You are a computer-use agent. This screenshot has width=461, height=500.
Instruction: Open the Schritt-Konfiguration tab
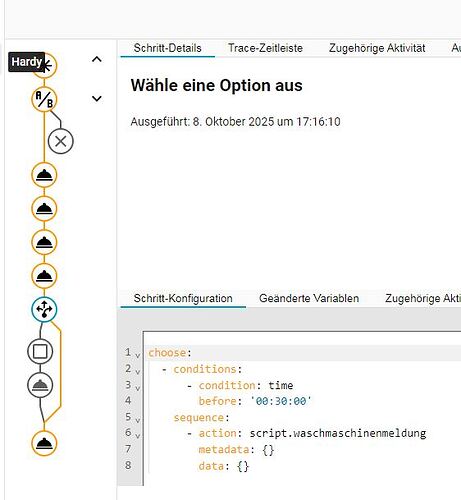[183, 298]
